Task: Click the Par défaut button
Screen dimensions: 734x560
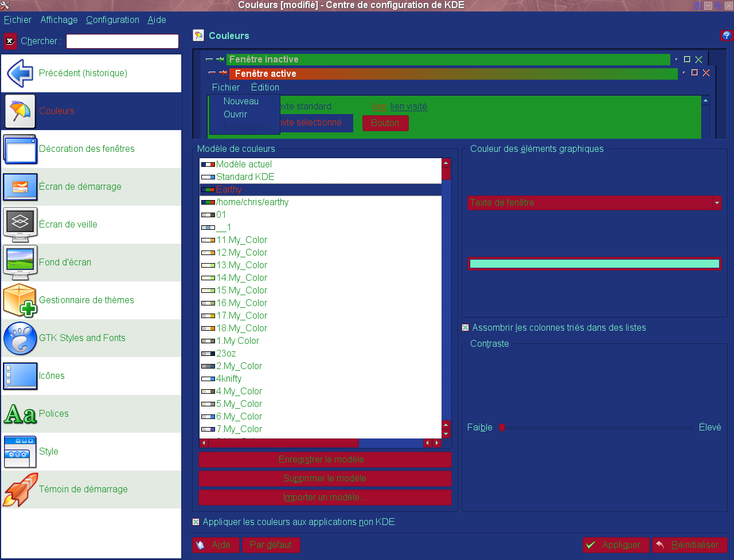Action: click(x=271, y=545)
